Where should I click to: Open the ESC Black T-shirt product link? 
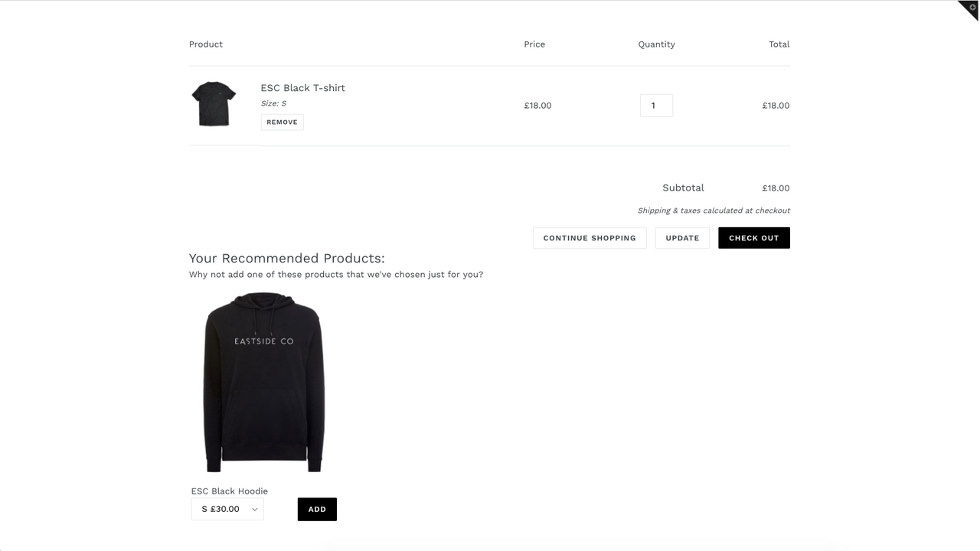(x=302, y=87)
